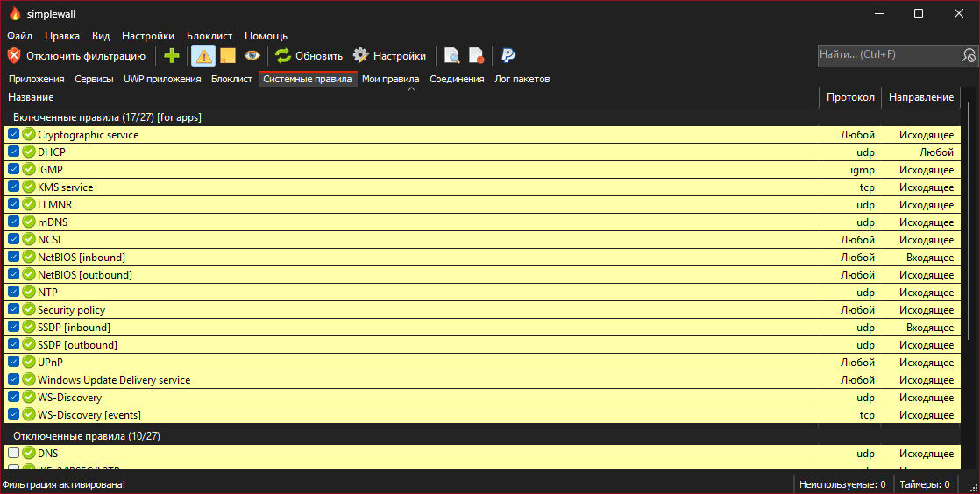This screenshot has width=980, height=494.
Task: Uncheck the DHCP rule checkbox
Action: pos(13,152)
